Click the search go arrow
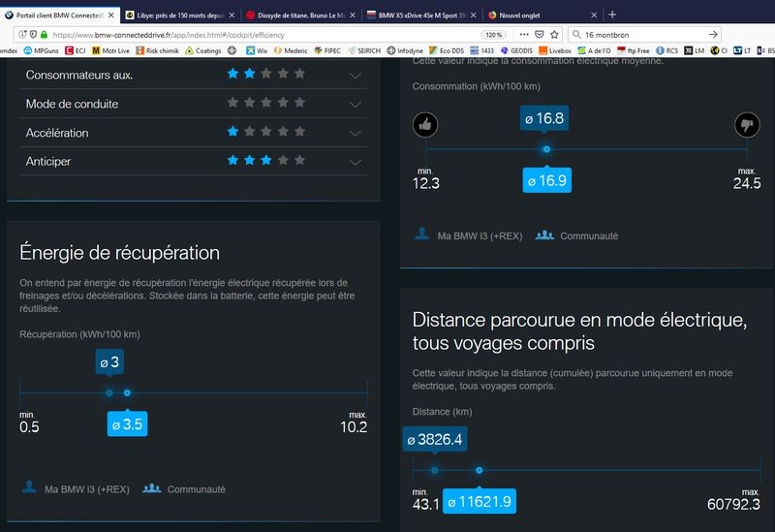Viewport: 775px width, 532px height. 713,35
